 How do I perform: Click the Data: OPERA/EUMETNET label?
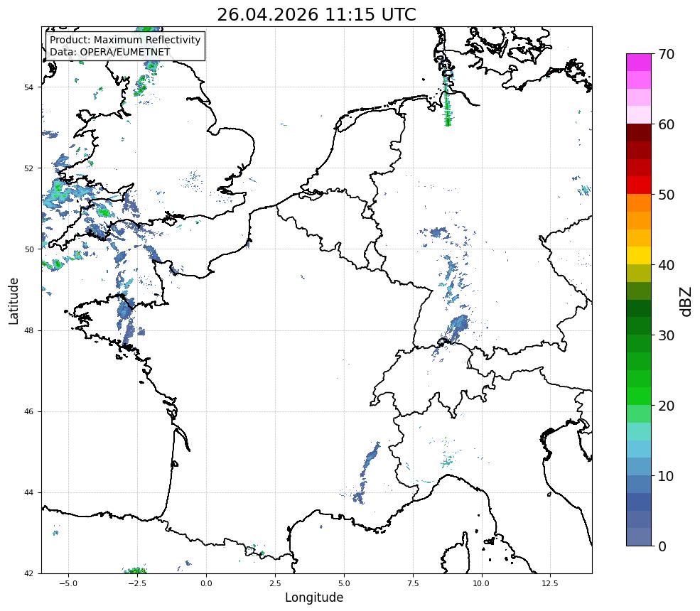(x=110, y=52)
